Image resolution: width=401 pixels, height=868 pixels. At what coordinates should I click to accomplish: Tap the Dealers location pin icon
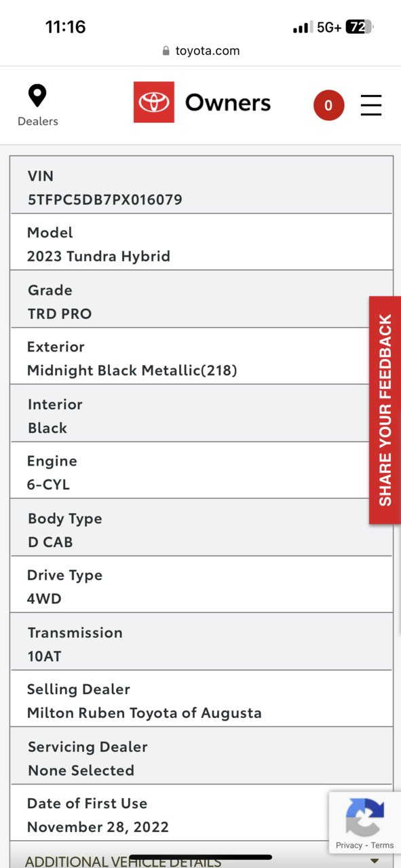tap(37, 96)
